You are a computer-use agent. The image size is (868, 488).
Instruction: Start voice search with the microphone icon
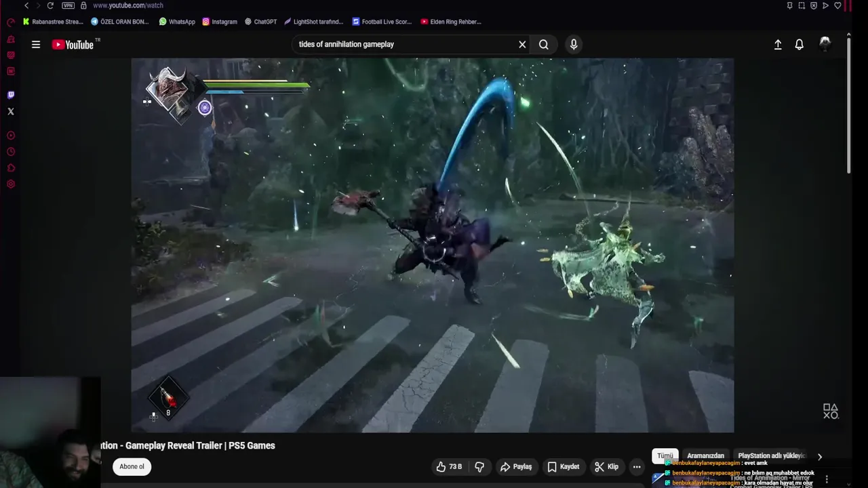[x=574, y=45]
